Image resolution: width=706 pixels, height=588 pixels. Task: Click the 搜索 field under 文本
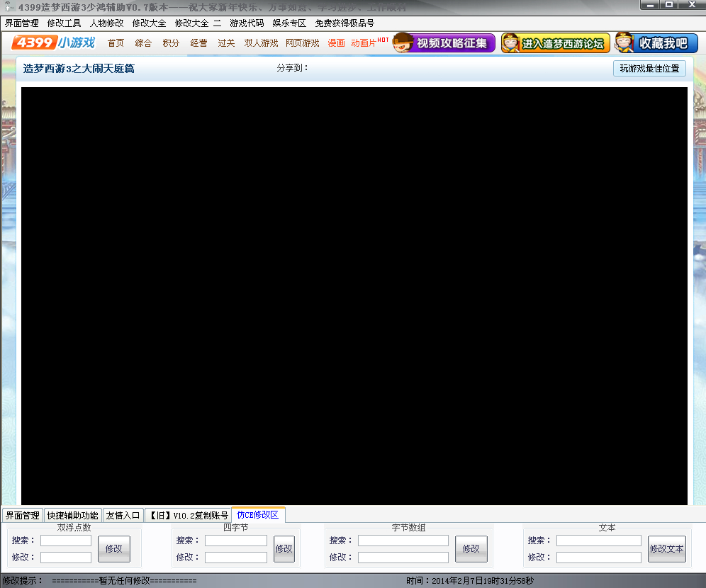click(x=598, y=541)
